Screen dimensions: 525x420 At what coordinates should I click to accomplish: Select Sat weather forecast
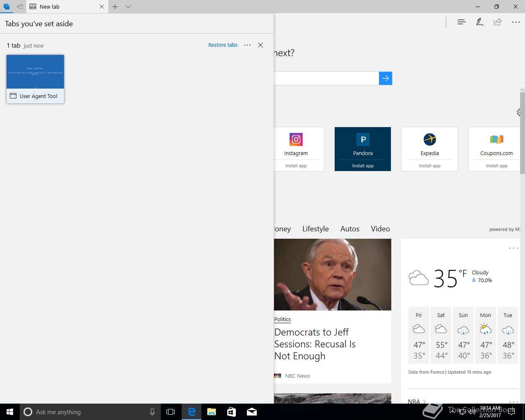441,335
